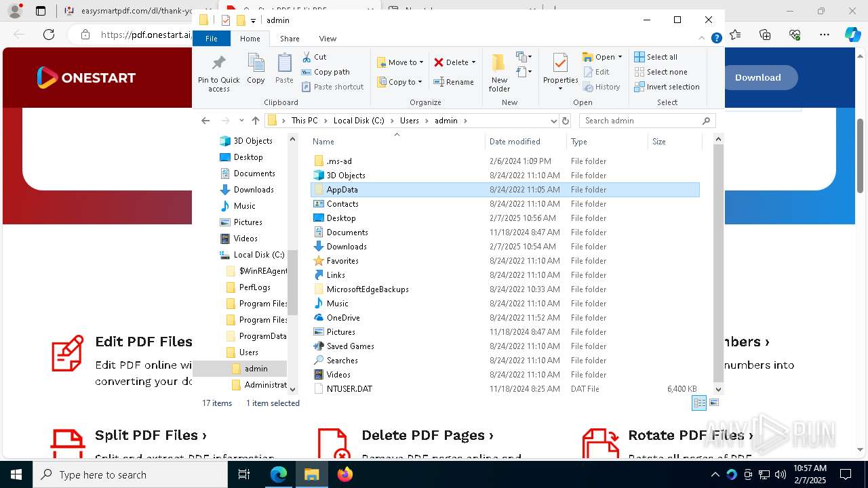The height and width of the screenshot is (488, 868).
Task: Select the OneDrive folder icon
Action: click(x=319, y=318)
